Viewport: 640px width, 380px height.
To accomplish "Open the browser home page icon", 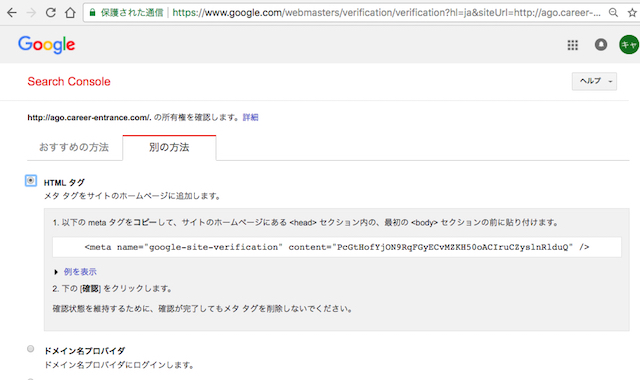I will 70,13.
